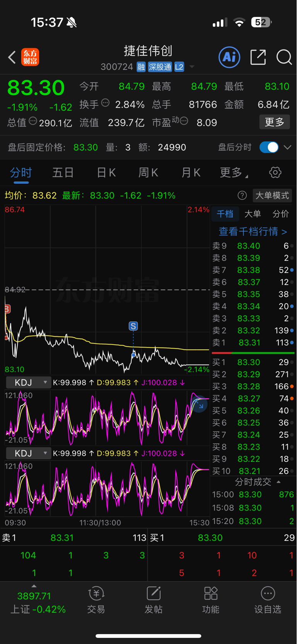Tap the 买3 83.28 order row
This screenshot has width=297, height=644.
(x=253, y=386)
